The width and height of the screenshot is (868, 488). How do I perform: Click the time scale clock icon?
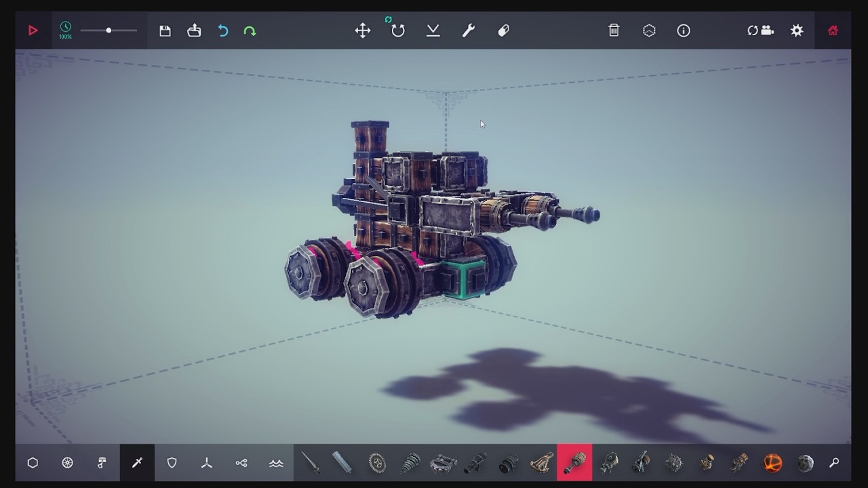coord(65,28)
